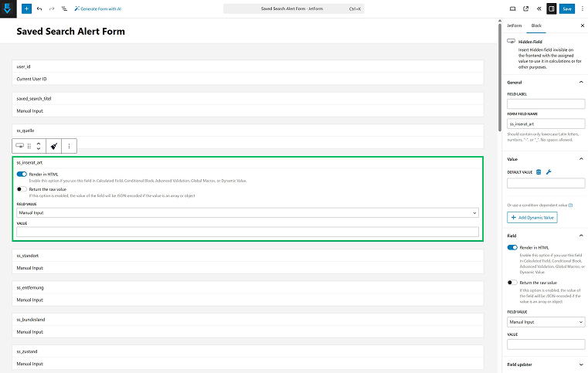Undo the last change
This screenshot has height=373, width=588.
(x=39, y=8)
